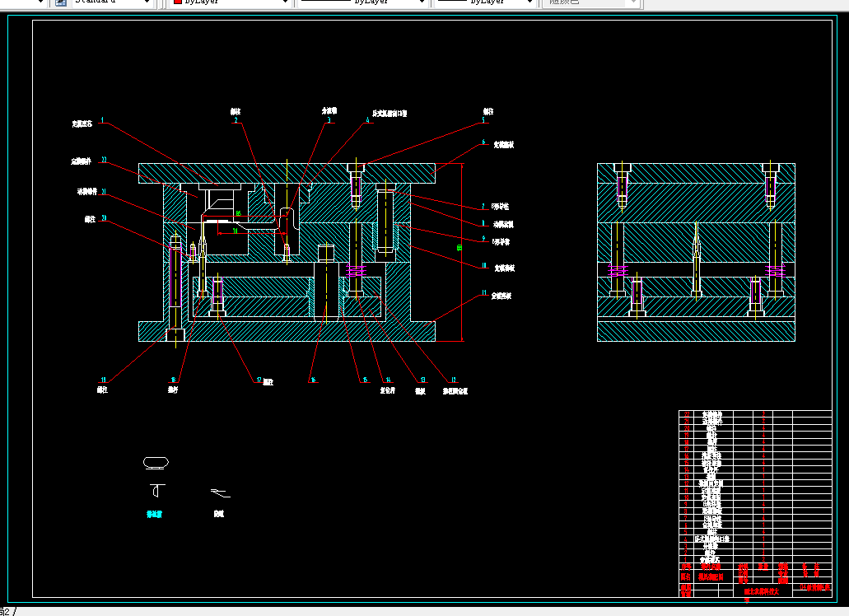Open the Standard style dropdown
The height and width of the screenshot is (616, 849).
pos(145,2)
